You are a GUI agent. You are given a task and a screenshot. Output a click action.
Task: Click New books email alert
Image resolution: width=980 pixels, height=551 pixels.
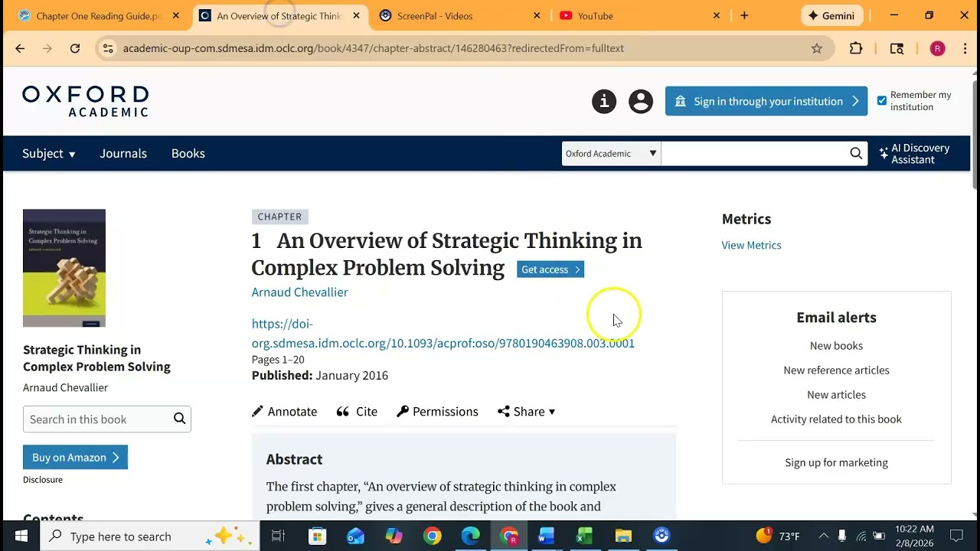836,345
